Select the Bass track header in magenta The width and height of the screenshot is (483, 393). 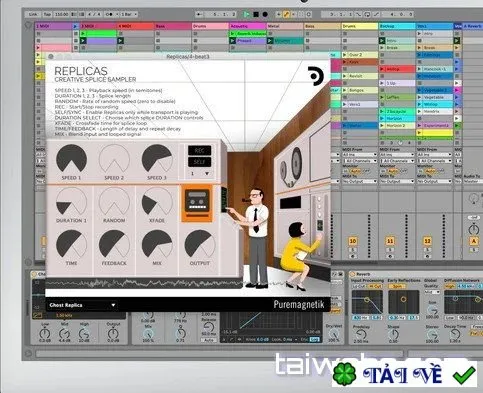click(x=173, y=26)
